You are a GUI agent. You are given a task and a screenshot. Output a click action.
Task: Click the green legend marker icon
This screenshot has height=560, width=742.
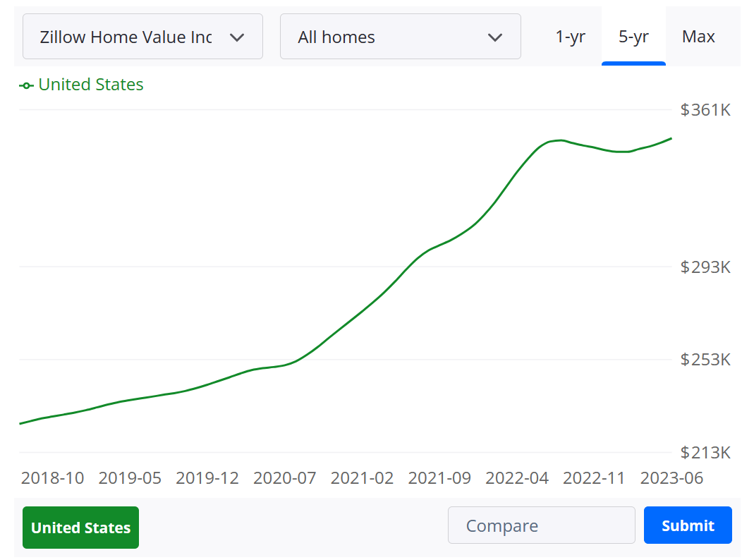click(26, 85)
